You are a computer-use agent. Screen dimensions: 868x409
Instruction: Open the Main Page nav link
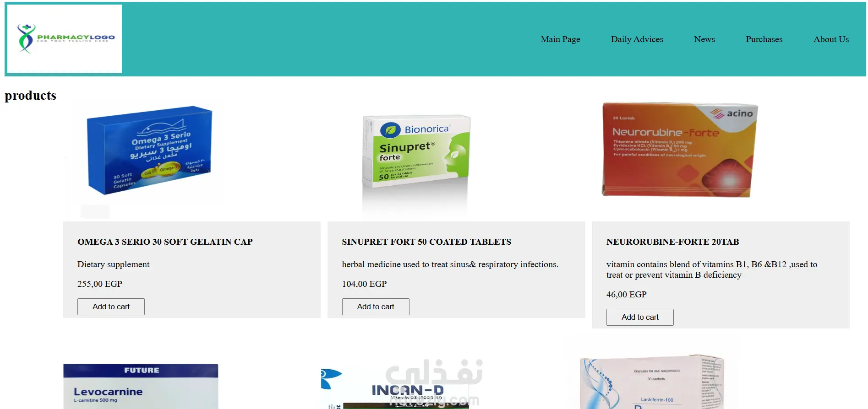(560, 39)
